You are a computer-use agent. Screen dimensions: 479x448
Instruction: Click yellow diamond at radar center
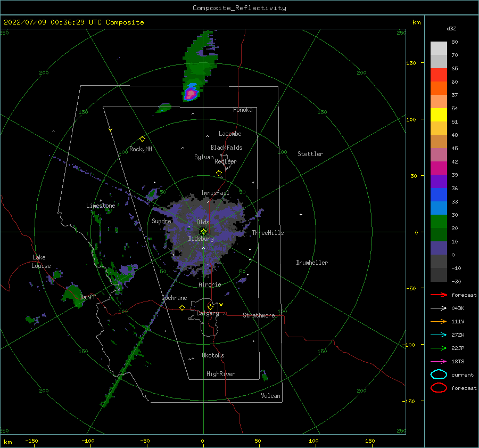point(203,232)
